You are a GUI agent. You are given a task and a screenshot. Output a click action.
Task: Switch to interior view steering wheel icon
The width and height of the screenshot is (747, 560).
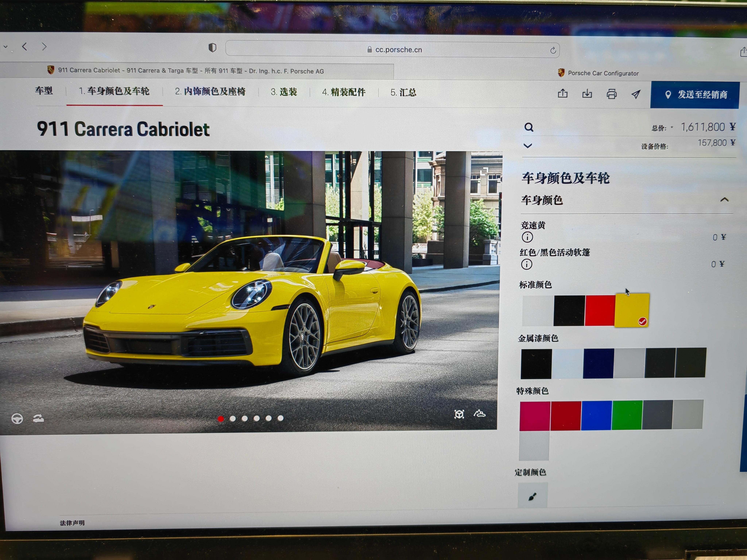tap(17, 419)
